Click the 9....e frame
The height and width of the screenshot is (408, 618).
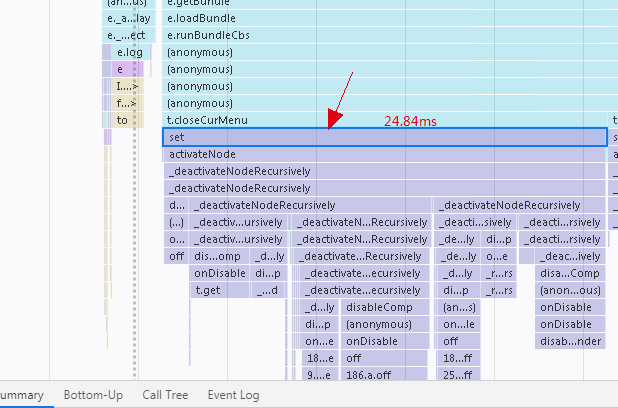click(320, 375)
